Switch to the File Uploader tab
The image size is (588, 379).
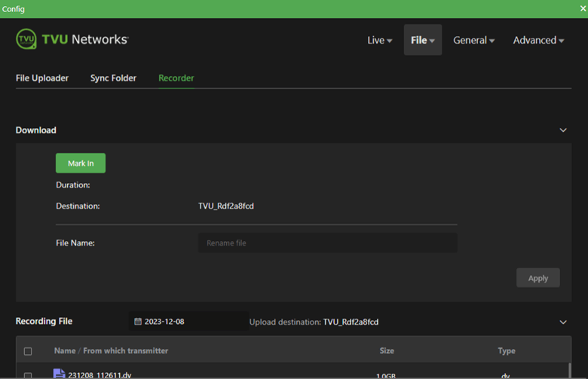pyautogui.click(x=42, y=78)
